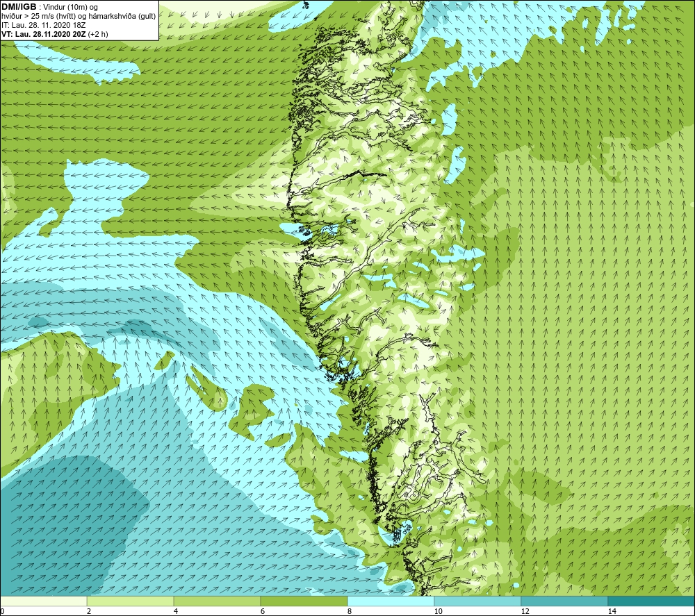Click the scale label '2'
This screenshot has height=616, width=695.
click(89, 611)
